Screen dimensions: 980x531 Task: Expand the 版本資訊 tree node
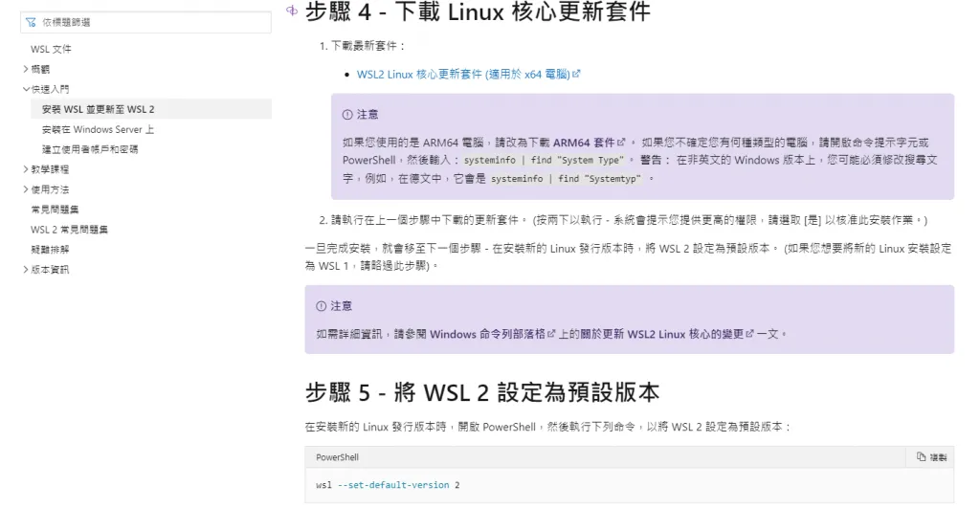pyautogui.click(x=26, y=270)
